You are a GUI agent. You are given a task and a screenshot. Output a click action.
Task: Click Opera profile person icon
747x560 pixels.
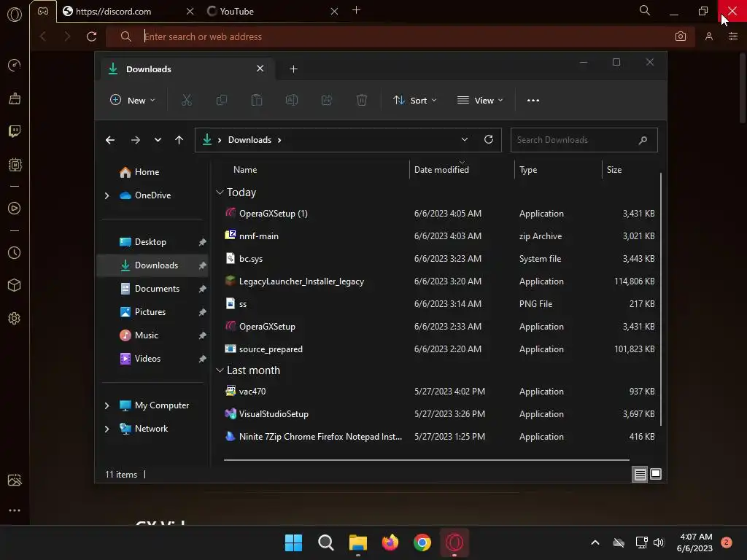click(709, 36)
